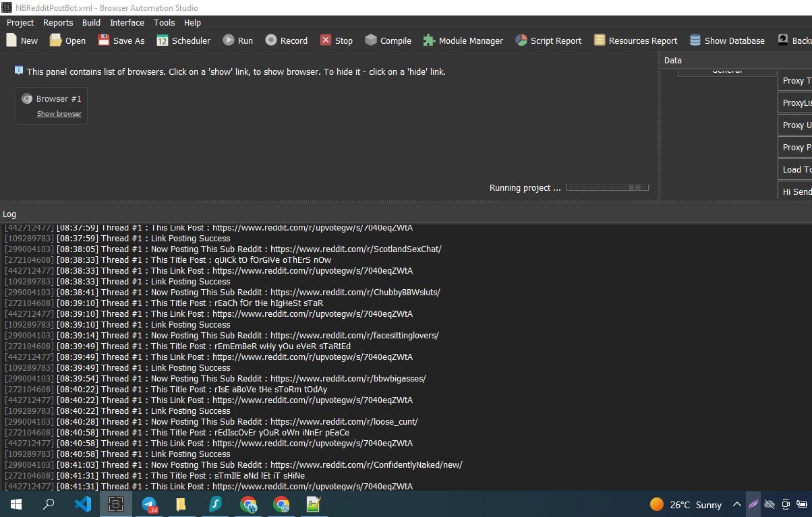This screenshot has height=517, width=812.
Task: Click the Show Database cylinder icon
Action: (x=695, y=40)
